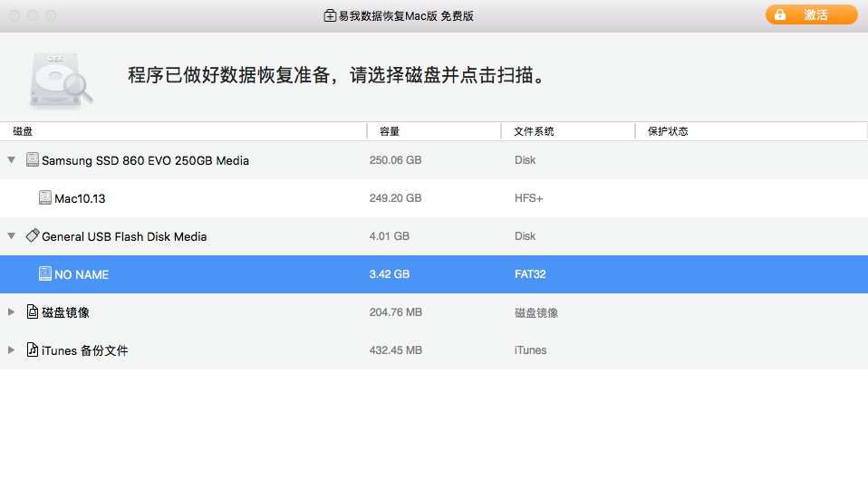Click the 保护状态 column header
This screenshot has width=868, height=498.
[x=668, y=131]
